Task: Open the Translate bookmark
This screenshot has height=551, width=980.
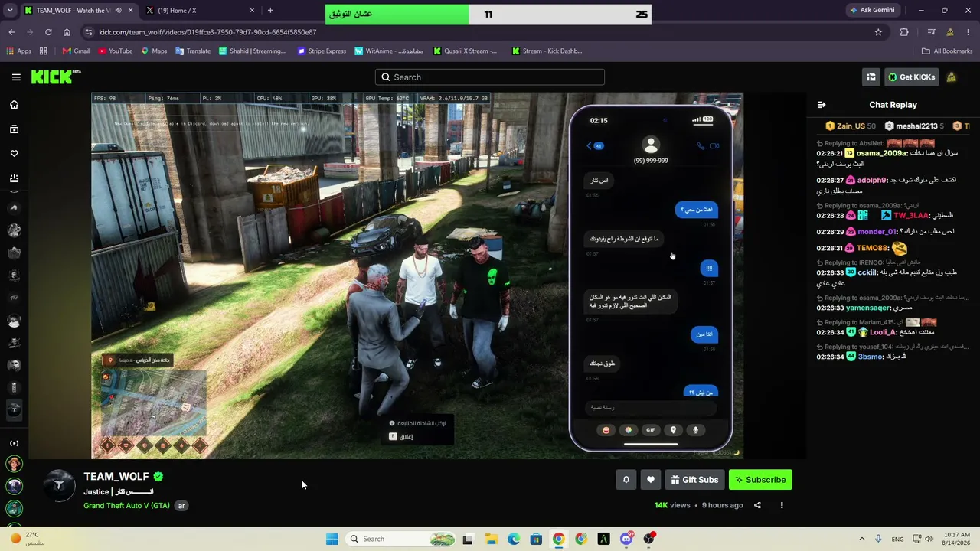Action: pyautogui.click(x=193, y=51)
